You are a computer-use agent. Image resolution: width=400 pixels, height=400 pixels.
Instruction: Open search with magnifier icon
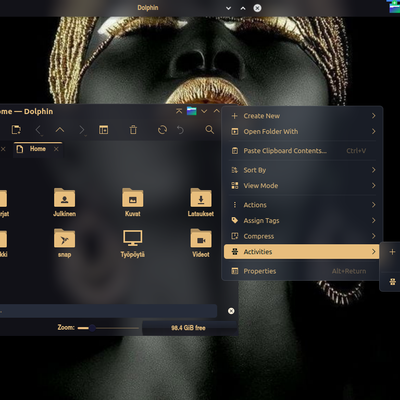click(x=209, y=130)
